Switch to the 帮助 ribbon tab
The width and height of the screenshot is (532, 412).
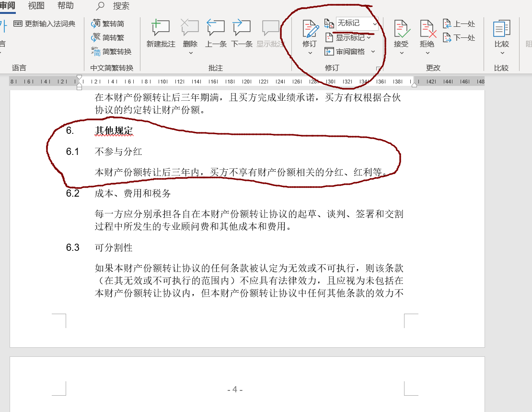(x=66, y=6)
